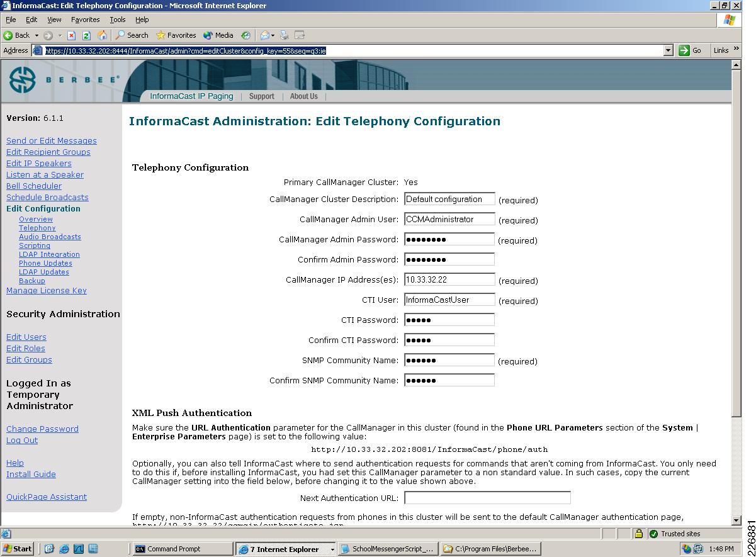Refresh the page with the Refresh icon
This screenshot has width=756, height=557.
pos(86,35)
